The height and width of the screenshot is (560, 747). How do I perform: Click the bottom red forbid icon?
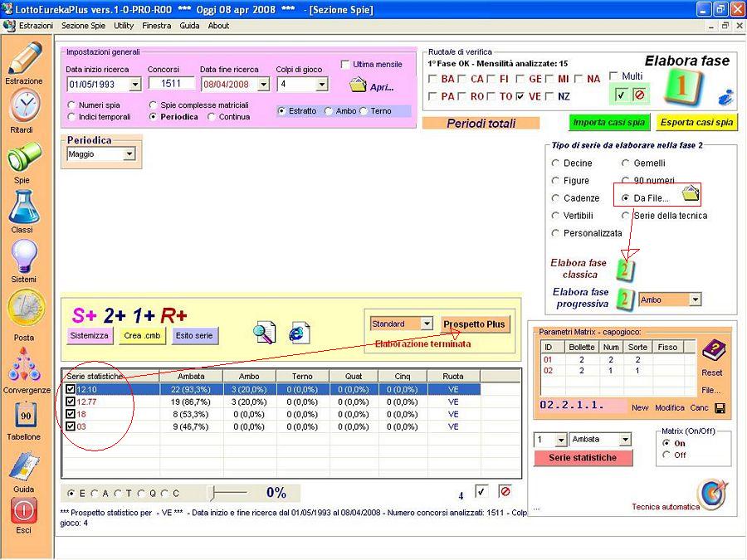[505, 491]
